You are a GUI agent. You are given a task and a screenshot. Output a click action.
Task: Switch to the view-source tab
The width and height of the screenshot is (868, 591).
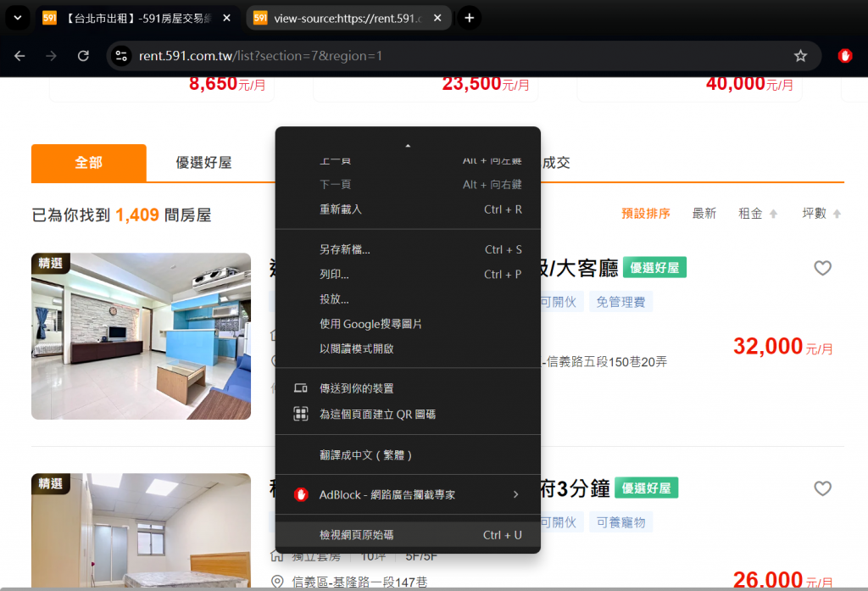pos(348,19)
